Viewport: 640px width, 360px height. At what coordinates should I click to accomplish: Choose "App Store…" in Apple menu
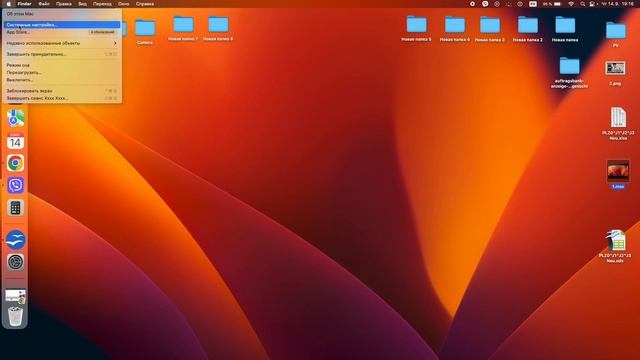61,32
